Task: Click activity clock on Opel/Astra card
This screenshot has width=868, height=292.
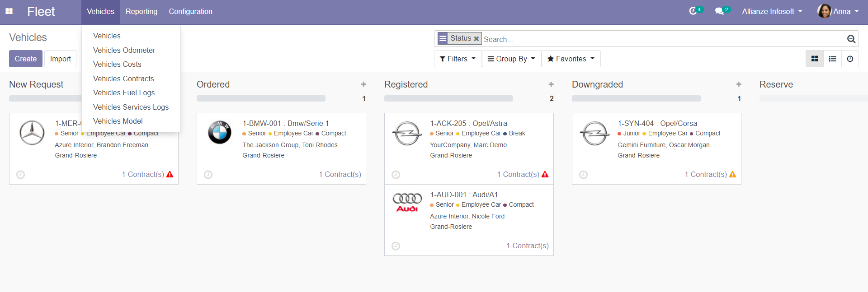Action: [x=396, y=175]
